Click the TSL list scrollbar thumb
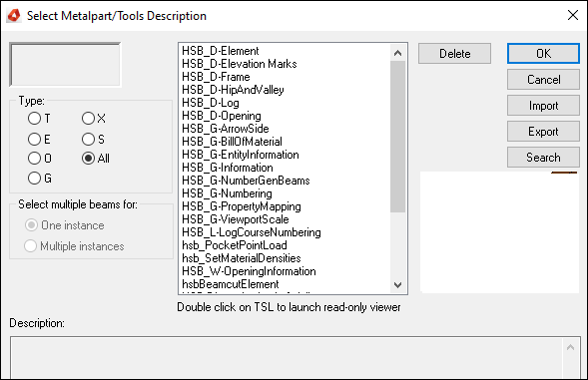 click(x=398, y=137)
